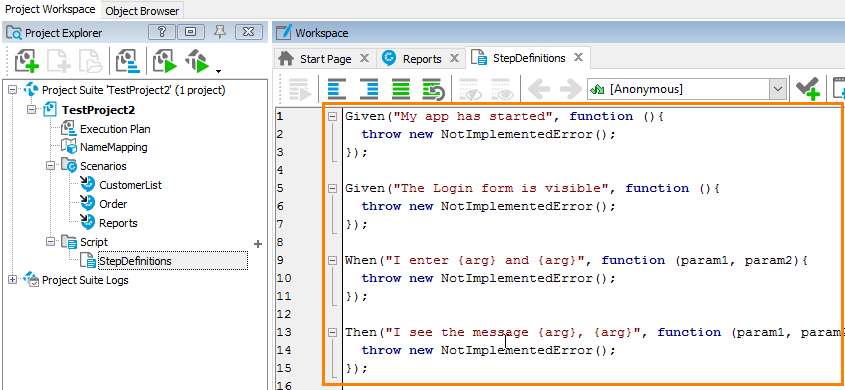Collapse the first Given function code fold
This screenshot has width=845, height=390.
coord(333,116)
